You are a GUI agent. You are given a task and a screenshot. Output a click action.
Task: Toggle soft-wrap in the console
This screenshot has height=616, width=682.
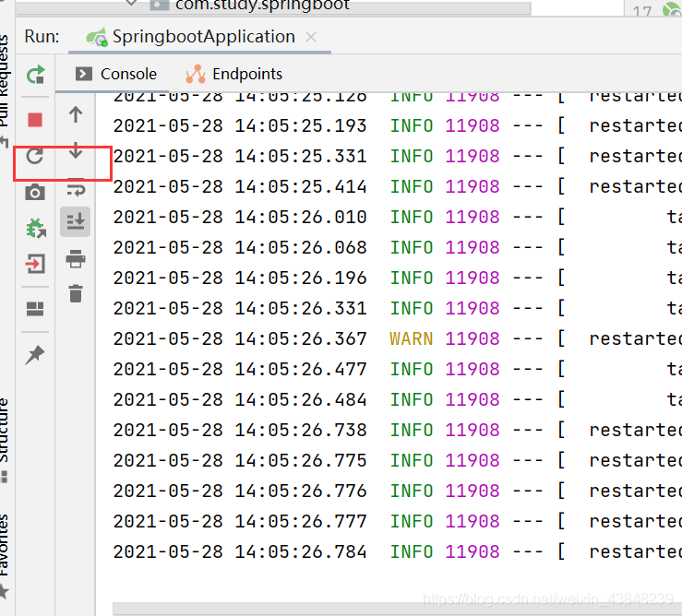[76, 187]
